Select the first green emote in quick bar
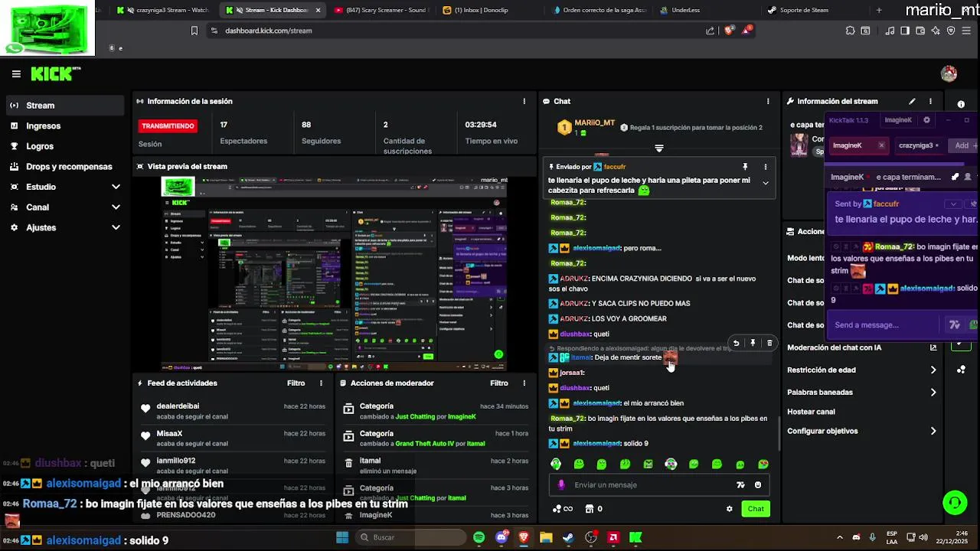This screenshot has width=980, height=551. 556,464
